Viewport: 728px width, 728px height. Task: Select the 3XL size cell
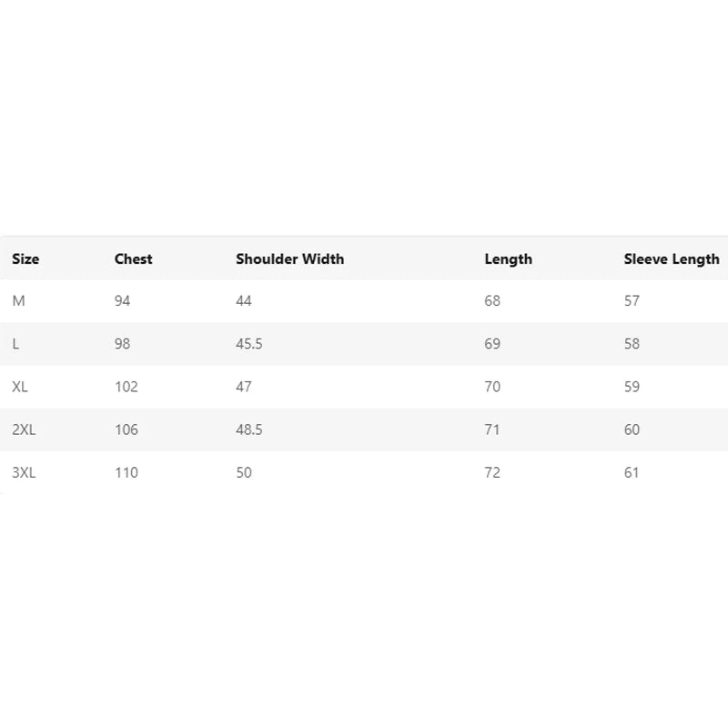(x=24, y=472)
